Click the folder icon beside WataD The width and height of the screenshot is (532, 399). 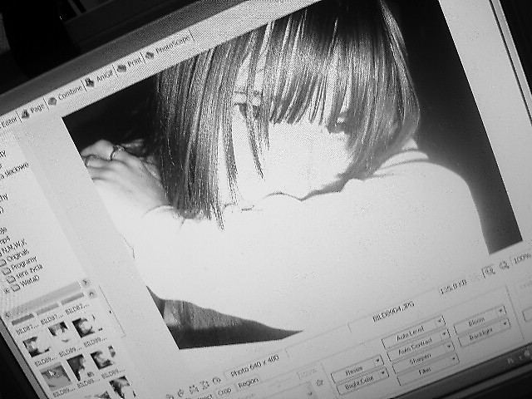(16, 288)
